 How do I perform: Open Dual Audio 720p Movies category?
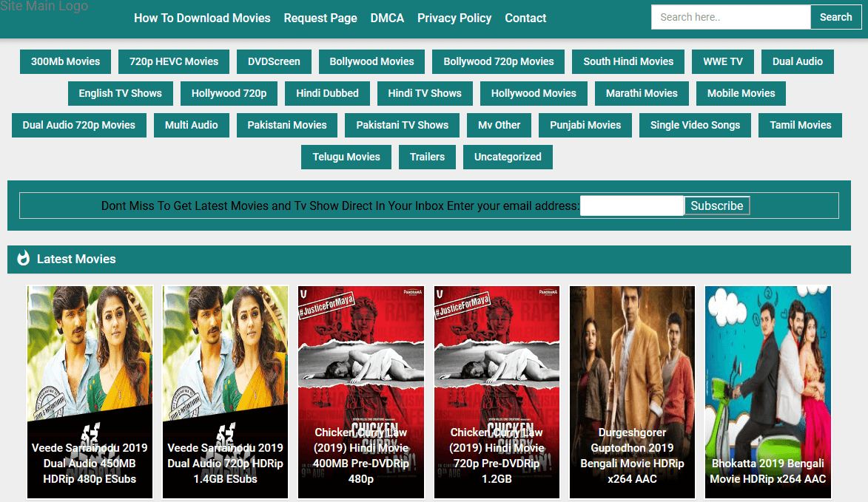[x=78, y=125]
